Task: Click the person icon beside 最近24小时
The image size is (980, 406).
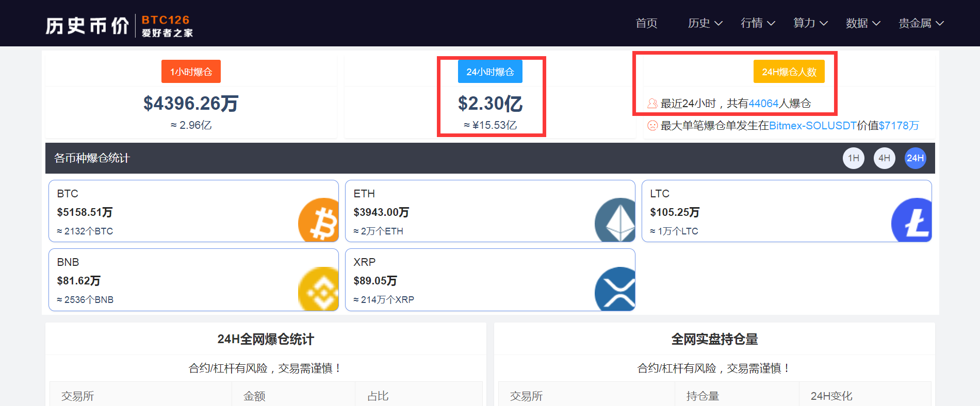Action: (652, 104)
